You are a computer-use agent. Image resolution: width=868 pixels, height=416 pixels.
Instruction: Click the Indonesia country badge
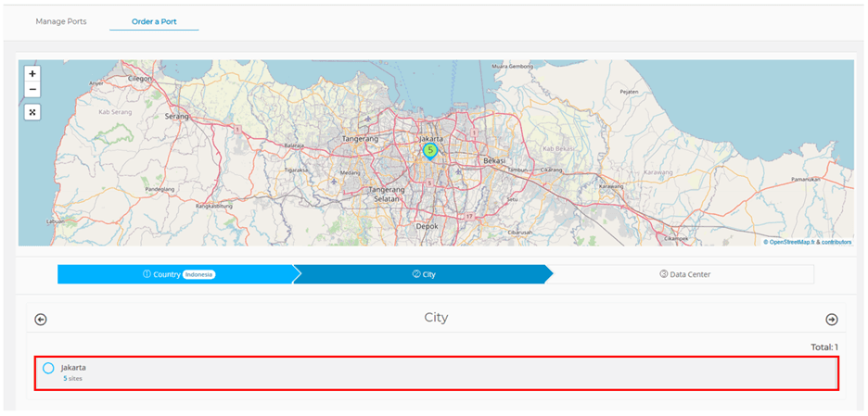pyautogui.click(x=198, y=275)
